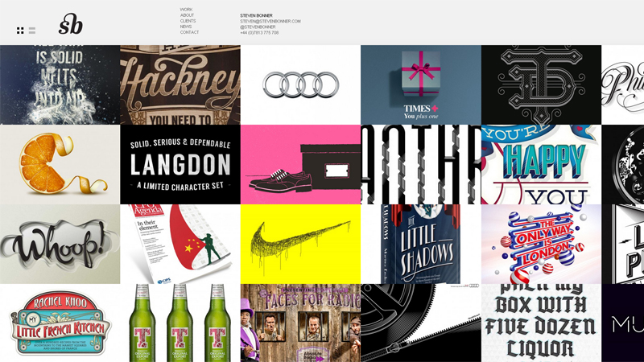Open the News menu item

(x=186, y=27)
